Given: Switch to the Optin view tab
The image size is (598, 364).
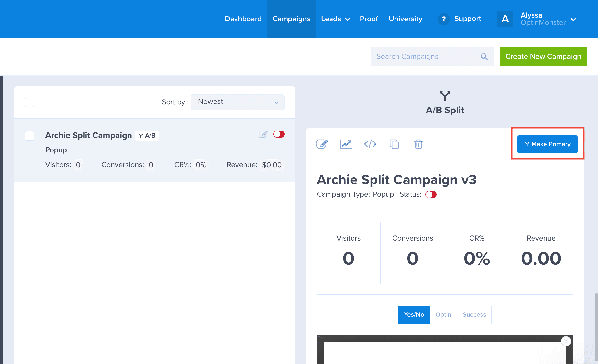Looking at the screenshot, I should coord(443,314).
